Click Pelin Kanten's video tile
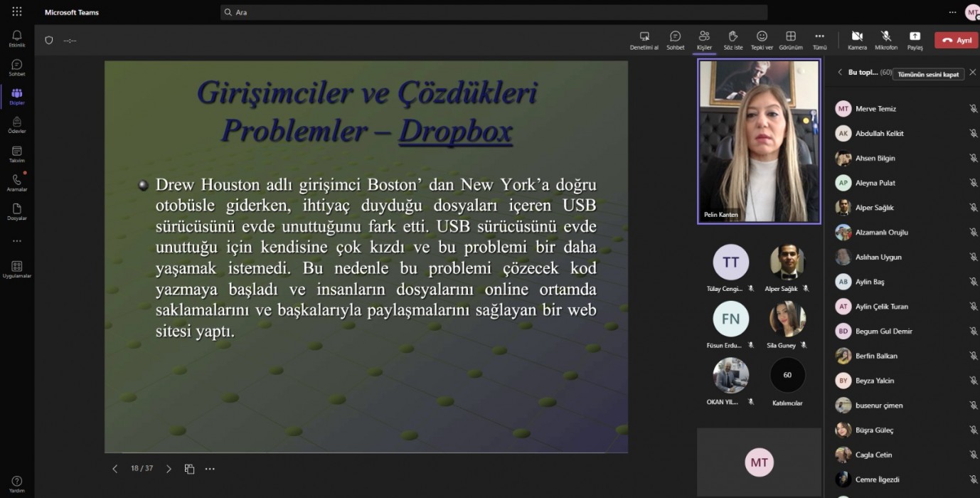This screenshot has height=498, width=980. 759,142
